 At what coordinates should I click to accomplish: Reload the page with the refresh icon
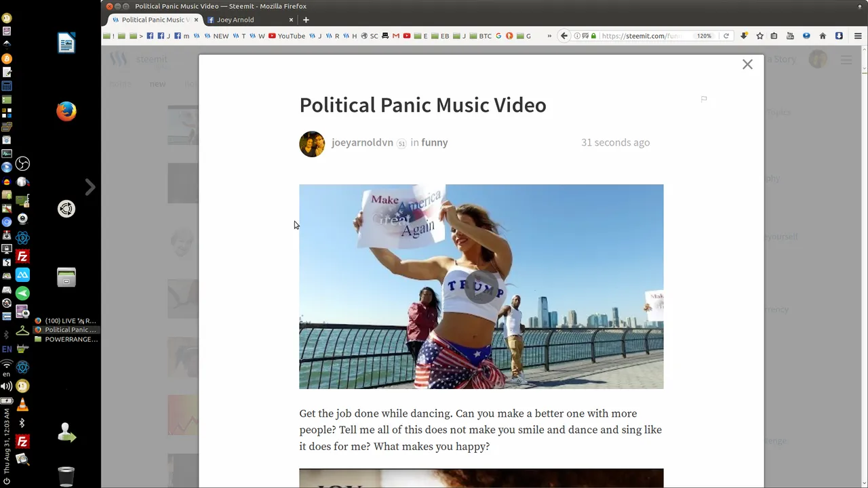coord(726,36)
